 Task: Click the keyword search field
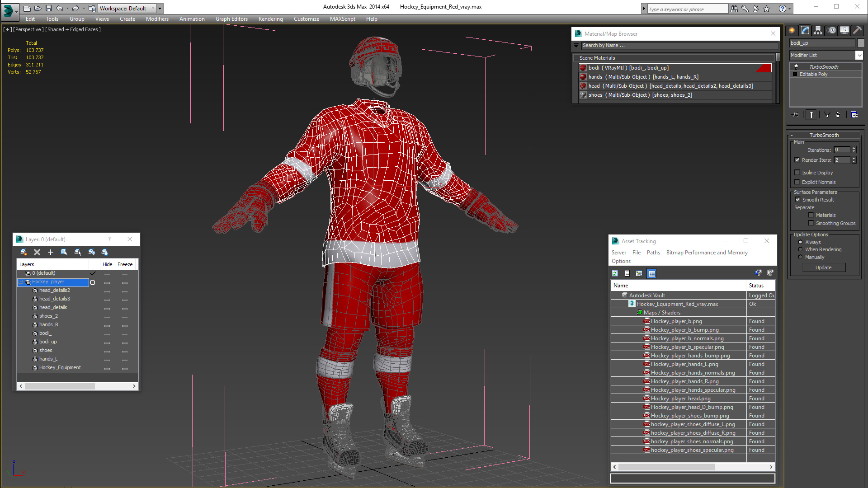pos(688,9)
